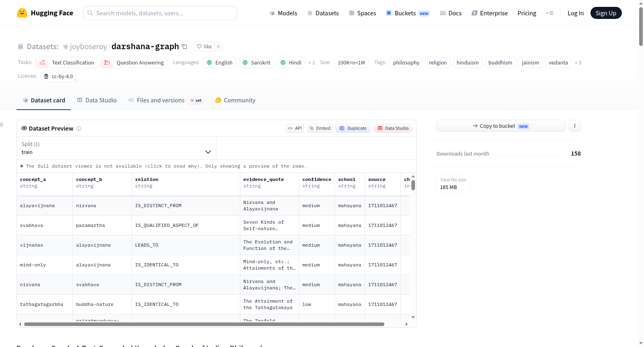
Task: Switch to the Dataset card tab
Action: click(43, 100)
